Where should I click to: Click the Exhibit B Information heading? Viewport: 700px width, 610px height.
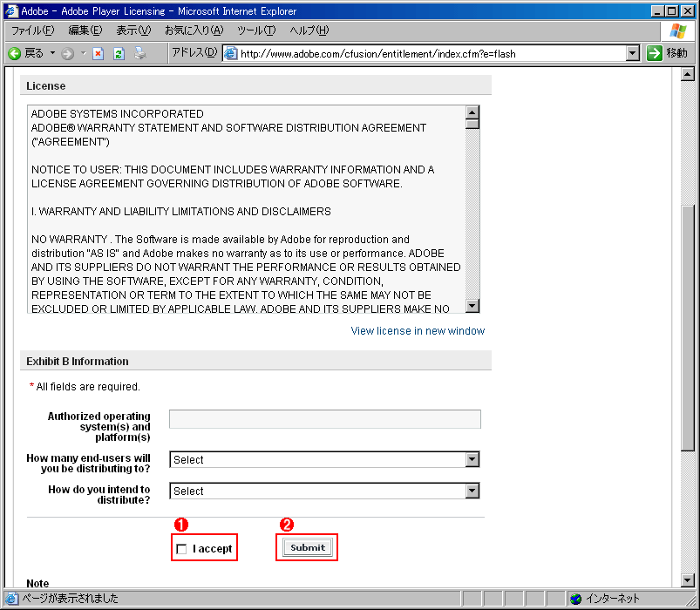tap(78, 361)
